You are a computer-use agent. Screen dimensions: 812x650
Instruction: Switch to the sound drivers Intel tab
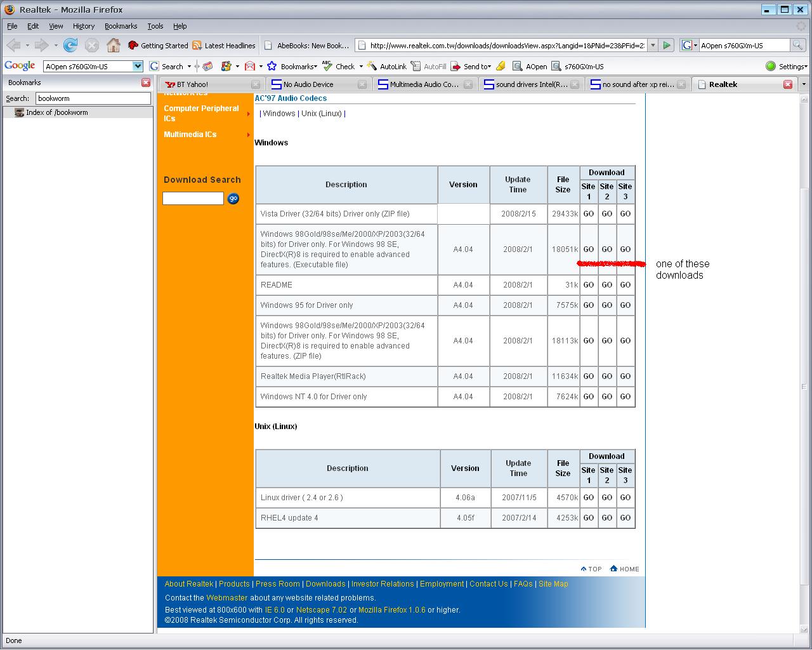click(532, 84)
